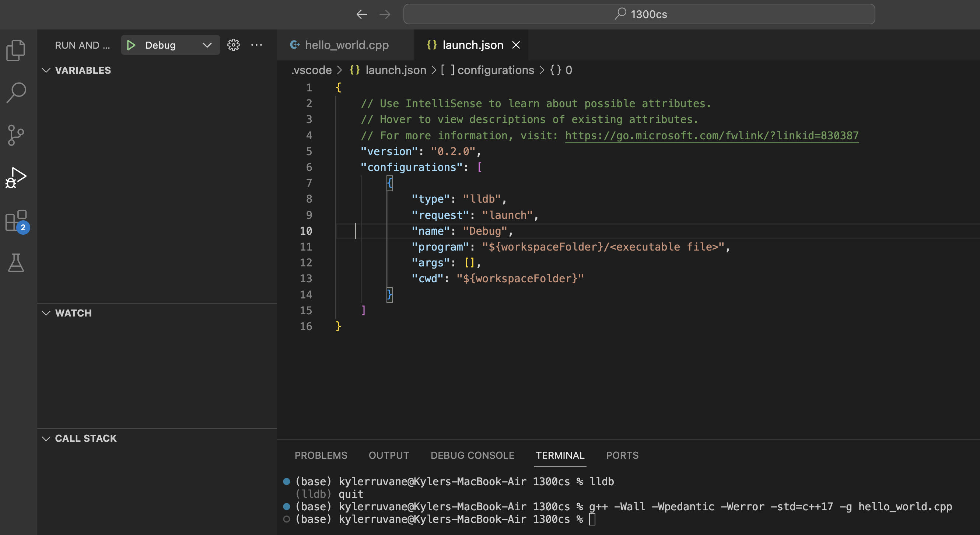This screenshot has height=535, width=980.
Task: Open launch.json via gear icon
Action: click(233, 45)
